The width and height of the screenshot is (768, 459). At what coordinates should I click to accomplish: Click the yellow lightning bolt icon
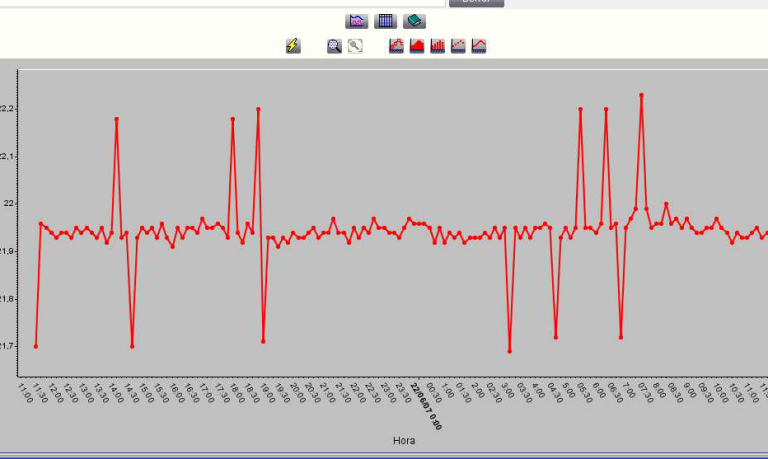[293, 46]
